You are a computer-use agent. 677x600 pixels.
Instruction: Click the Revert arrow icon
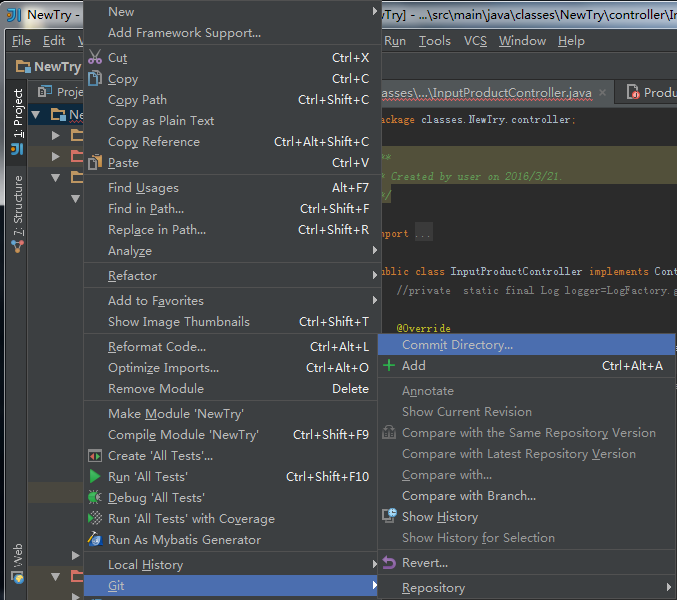[x=389, y=563]
